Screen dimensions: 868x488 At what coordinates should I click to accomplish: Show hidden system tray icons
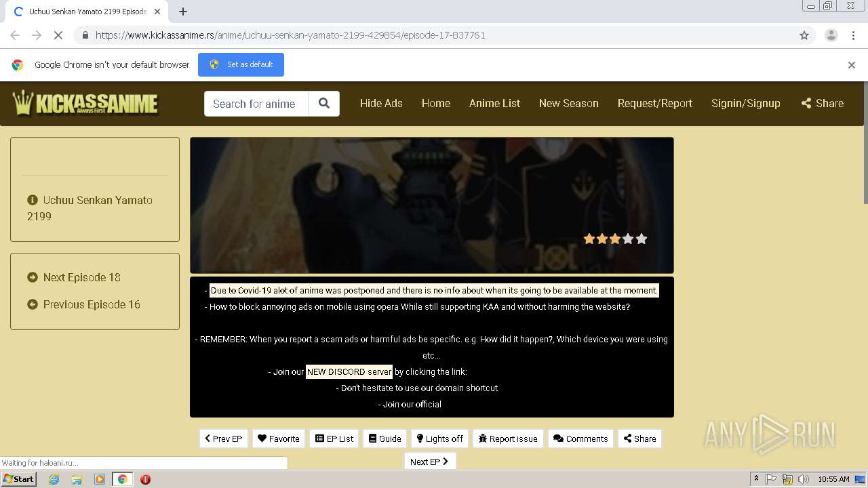tap(756, 479)
